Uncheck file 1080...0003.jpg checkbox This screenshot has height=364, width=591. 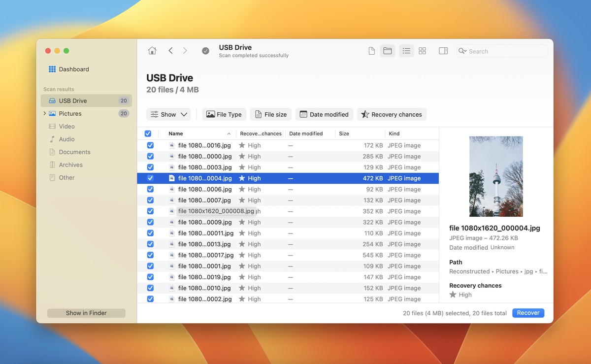pos(150,167)
